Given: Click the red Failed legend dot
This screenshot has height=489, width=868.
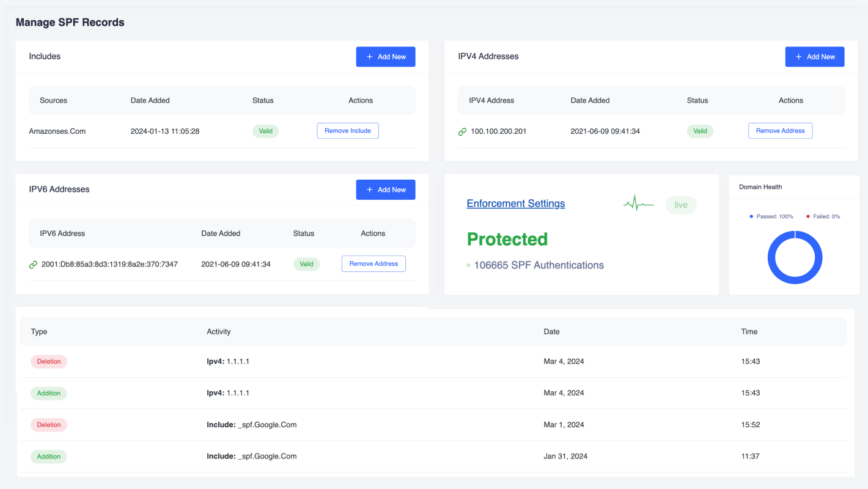Looking at the screenshot, I should [x=807, y=216].
